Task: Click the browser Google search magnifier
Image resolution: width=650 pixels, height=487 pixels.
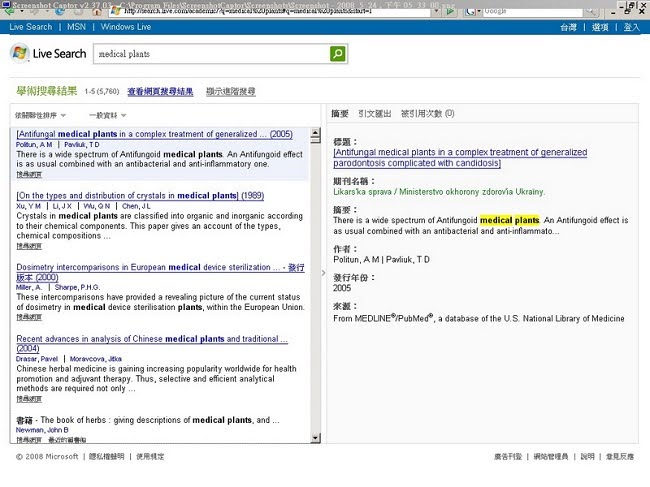Action: pyautogui.click(x=590, y=11)
